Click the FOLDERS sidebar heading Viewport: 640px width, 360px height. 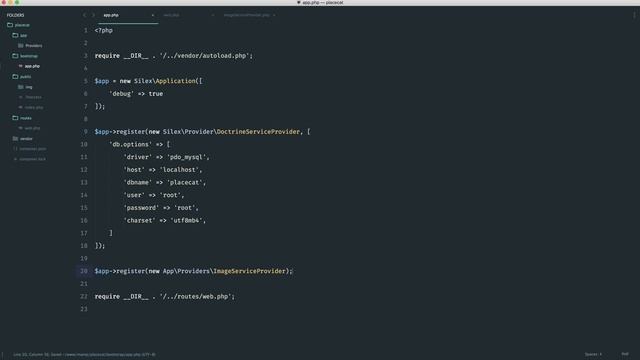tap(16, 15)
